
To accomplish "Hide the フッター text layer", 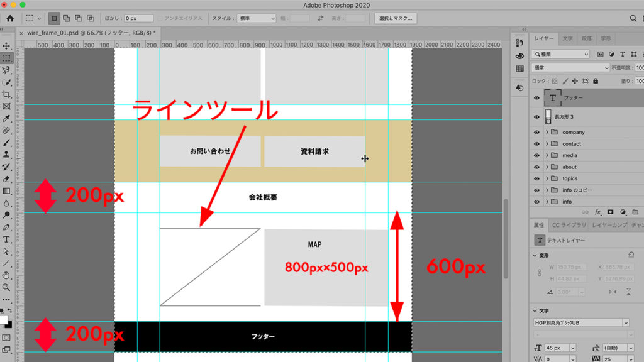I will [x=536, y=97].
